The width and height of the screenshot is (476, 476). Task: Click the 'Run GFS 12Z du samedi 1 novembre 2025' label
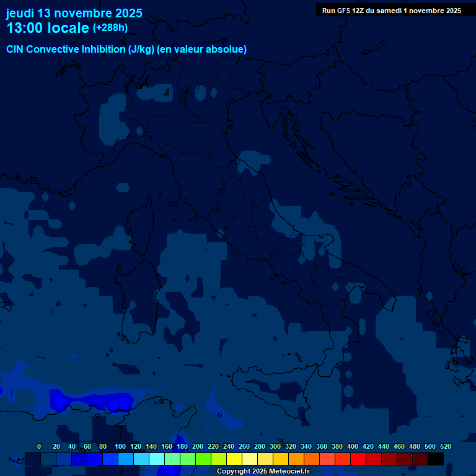(x=392, y=11)
